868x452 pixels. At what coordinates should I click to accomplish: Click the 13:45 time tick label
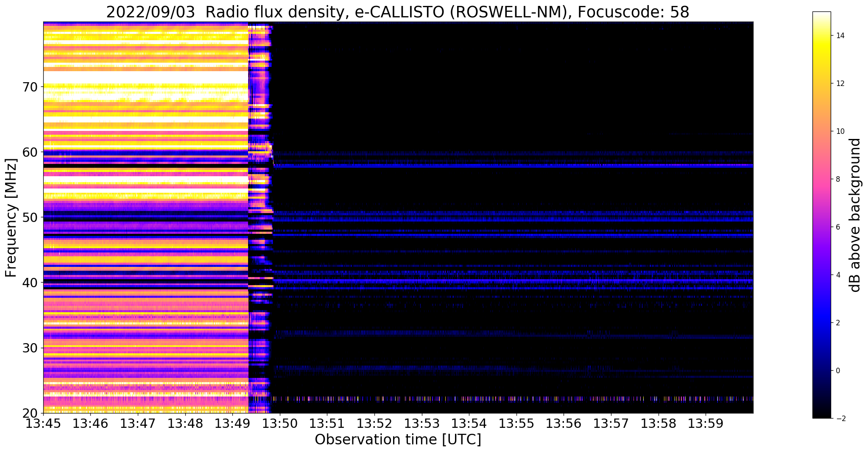[x=43, y=424]
